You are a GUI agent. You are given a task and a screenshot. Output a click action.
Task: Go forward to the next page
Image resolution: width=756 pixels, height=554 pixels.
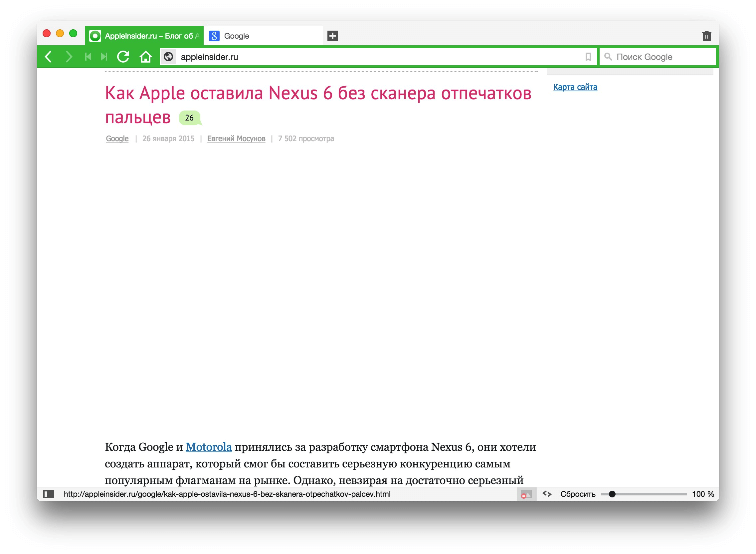pyautogui.click(x=69, y=57)
